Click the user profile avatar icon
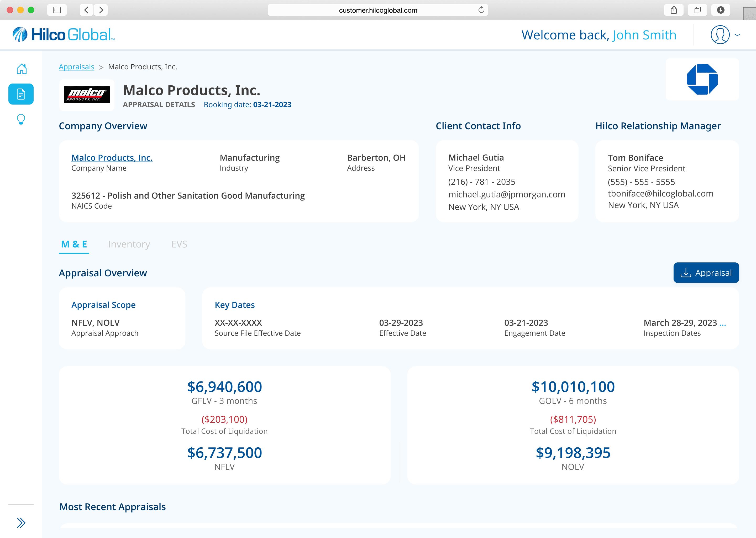Screen dimensions: 756x538 click(720, 35)
